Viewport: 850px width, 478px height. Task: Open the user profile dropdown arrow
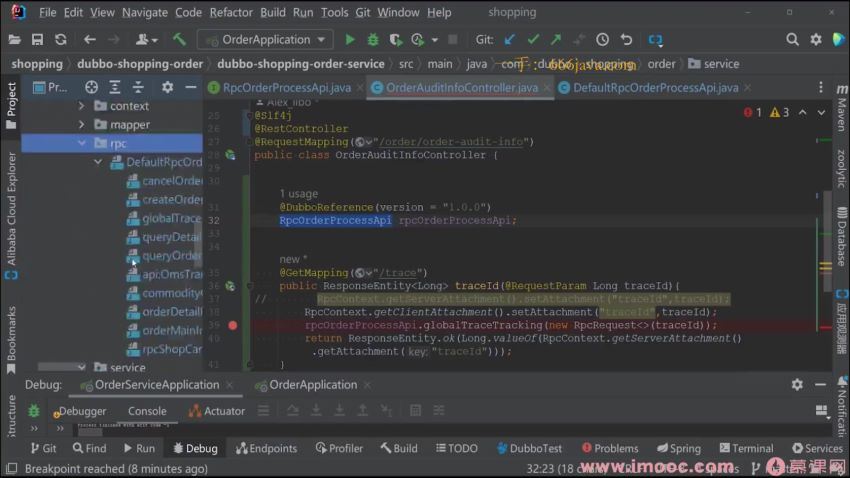coord(154,40)
